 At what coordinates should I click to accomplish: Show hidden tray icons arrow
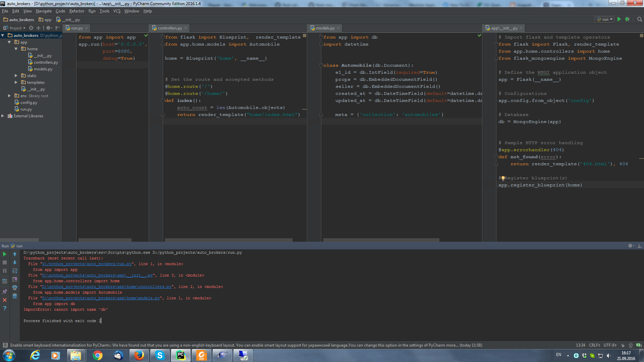(568, 356)
